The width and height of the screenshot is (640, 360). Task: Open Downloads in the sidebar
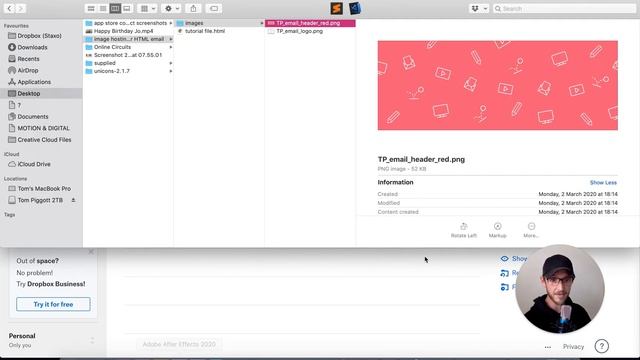[32, 47]
